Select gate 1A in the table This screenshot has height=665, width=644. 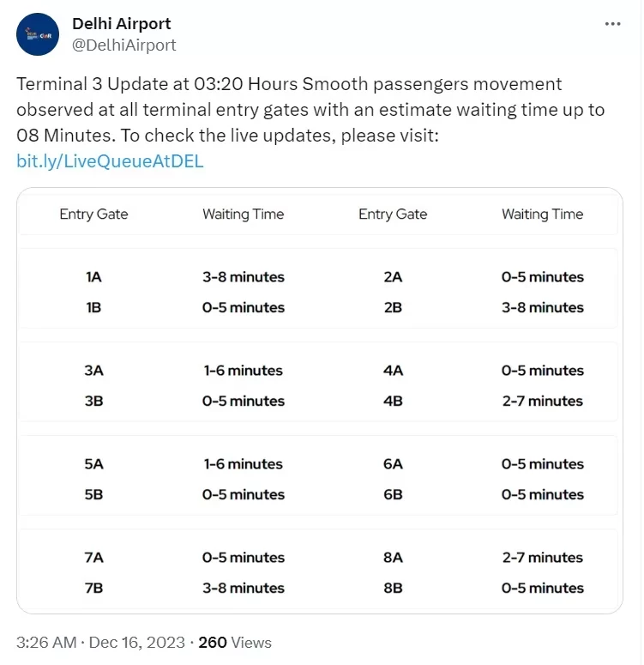93,277
